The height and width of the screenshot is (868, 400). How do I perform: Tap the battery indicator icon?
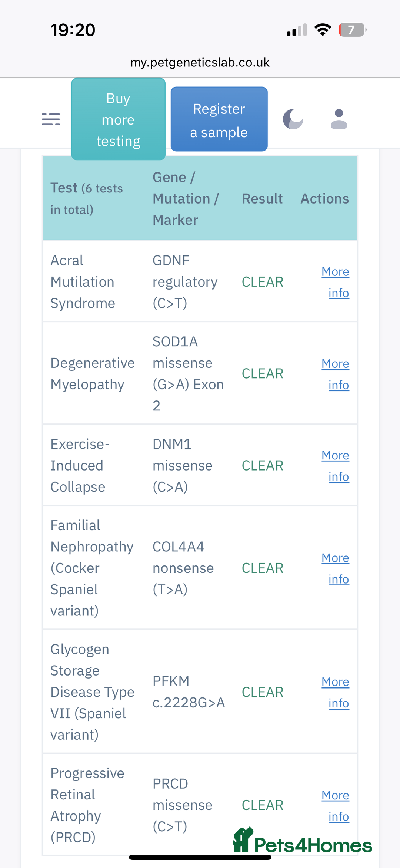click(x=352, y=30)
